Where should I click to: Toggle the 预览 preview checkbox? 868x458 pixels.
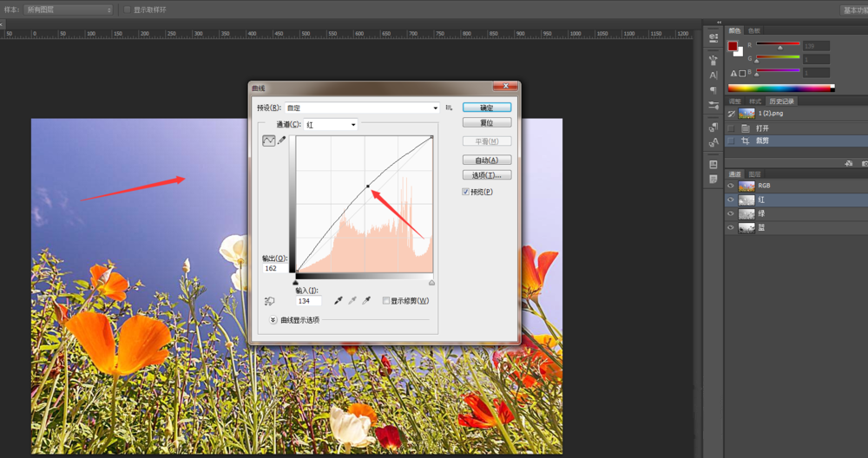coord(466,192)
